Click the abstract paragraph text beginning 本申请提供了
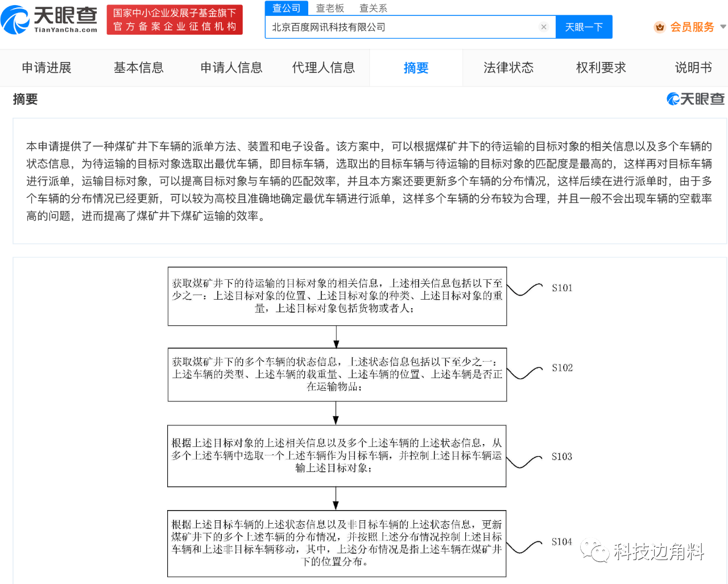 pyautogui.click(x=369, y=181)
